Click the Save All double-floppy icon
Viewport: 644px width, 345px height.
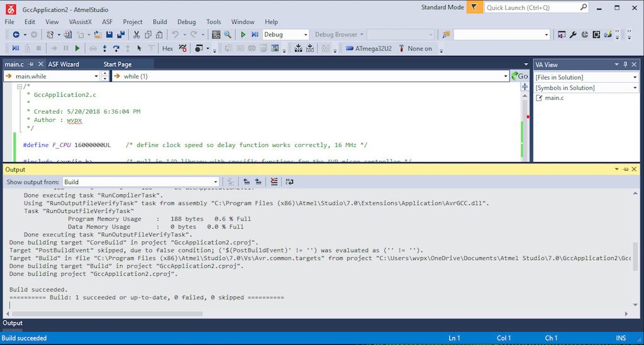(x=121, y=35)
